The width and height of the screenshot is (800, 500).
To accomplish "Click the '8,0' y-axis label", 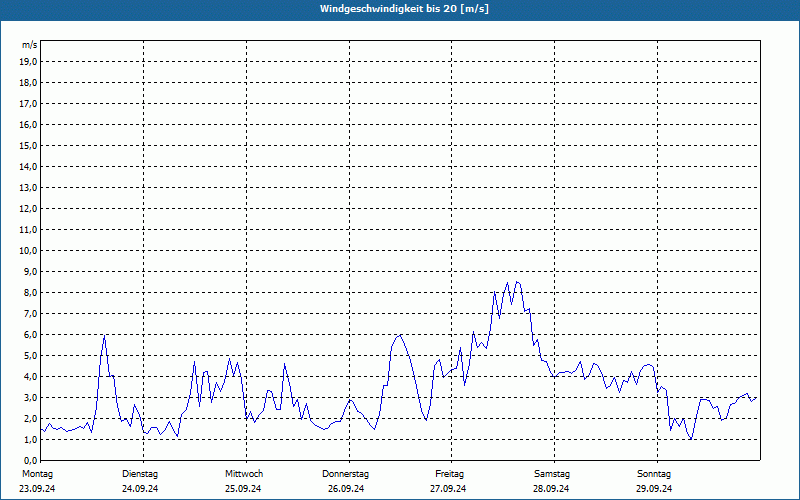I will (31, 292).
